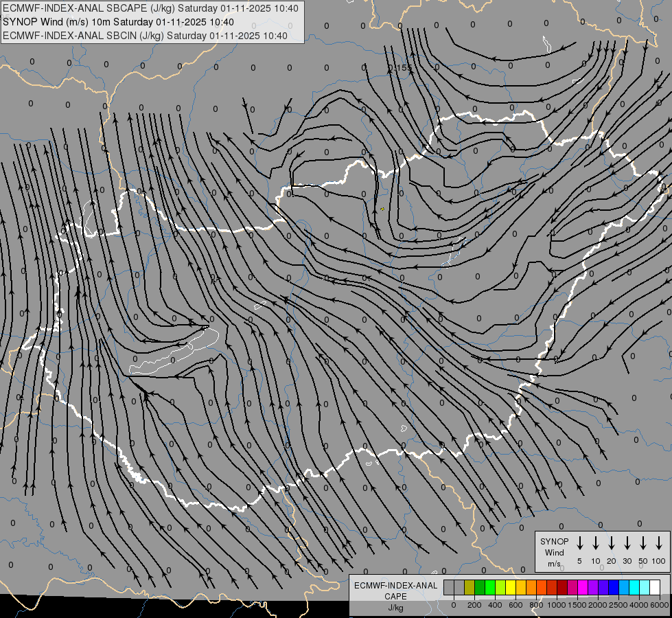Click the SYNOP Wind 10m title line

[118, 22]
